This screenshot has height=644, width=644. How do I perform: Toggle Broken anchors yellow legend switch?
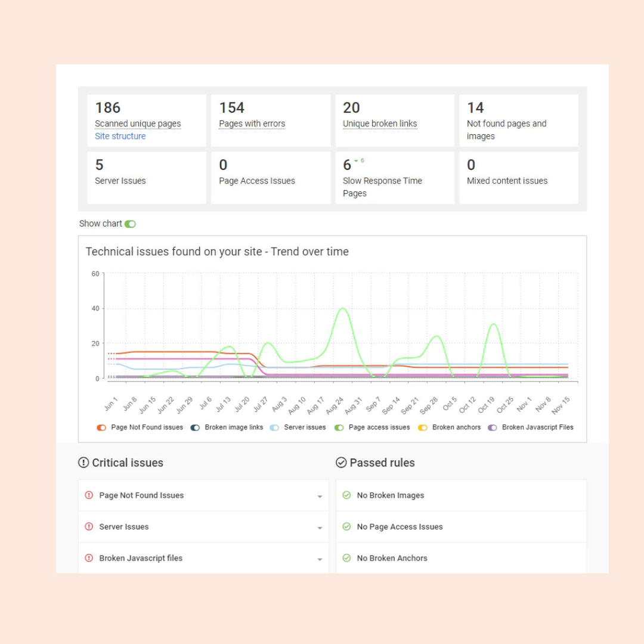[x=423, y=428]
